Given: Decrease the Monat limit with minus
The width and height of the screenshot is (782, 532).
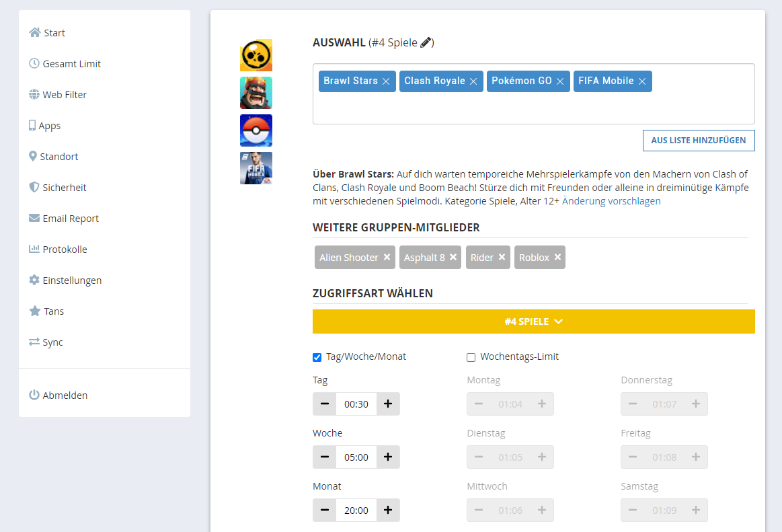Looking at the screenshot, I should coord(325,510).
